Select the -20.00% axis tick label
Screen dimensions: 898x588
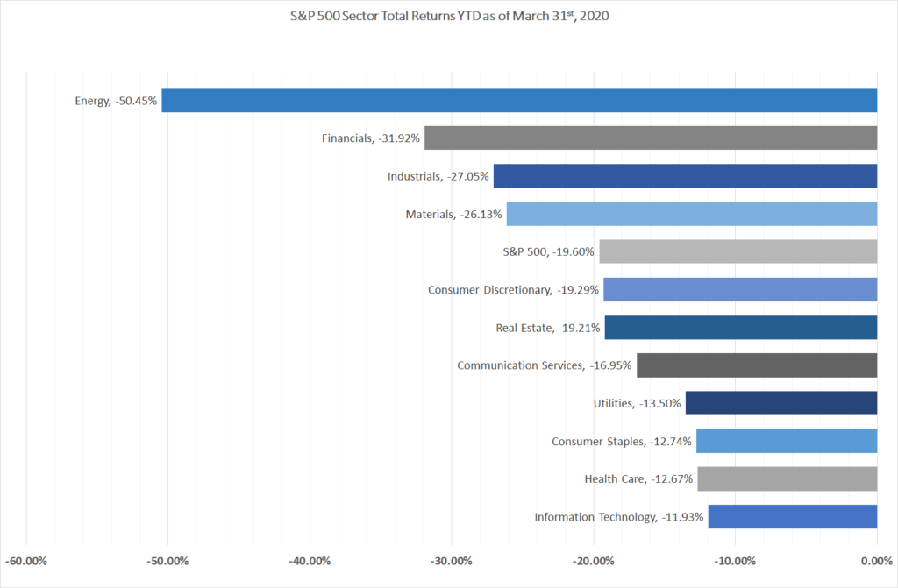pos(594,561)
